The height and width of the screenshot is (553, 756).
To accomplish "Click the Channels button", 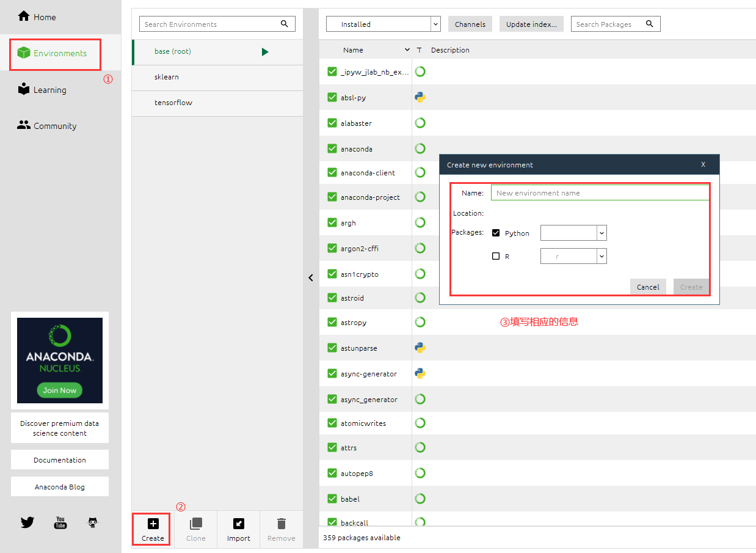I will (470, 24).
